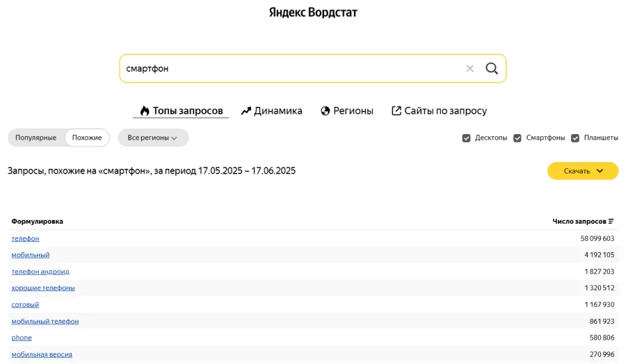
Task: Click the хорошие телефоны query link
Action: point(43,288)
